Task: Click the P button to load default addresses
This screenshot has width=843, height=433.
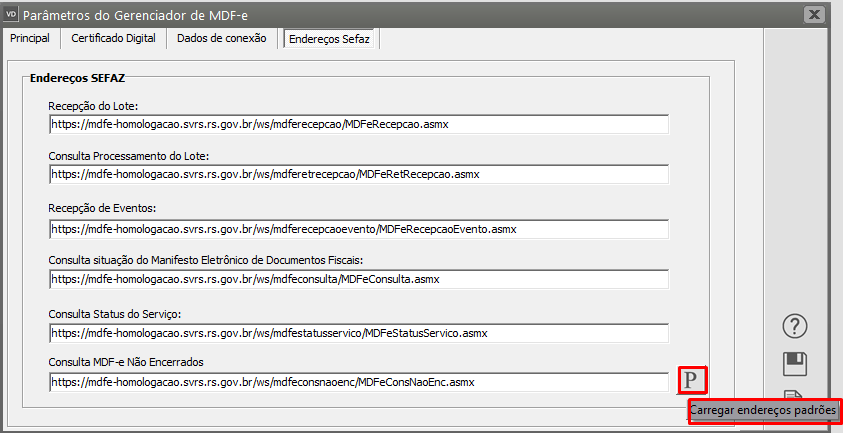Action: (692, 381)
